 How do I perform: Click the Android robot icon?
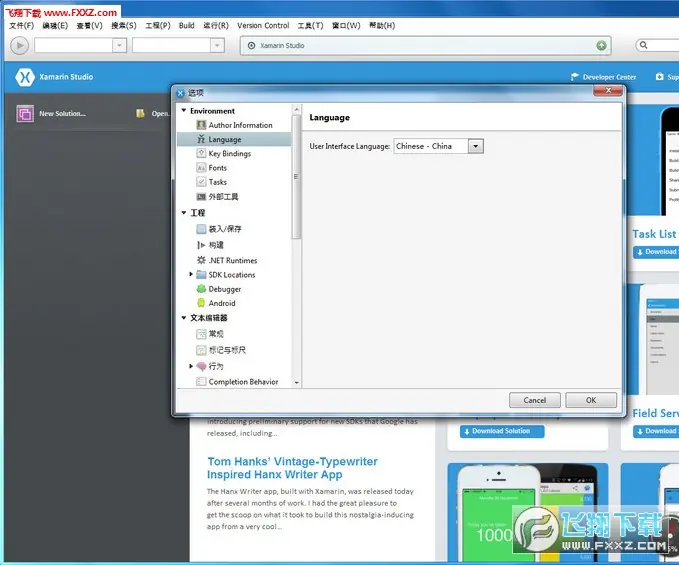point(201,303)
